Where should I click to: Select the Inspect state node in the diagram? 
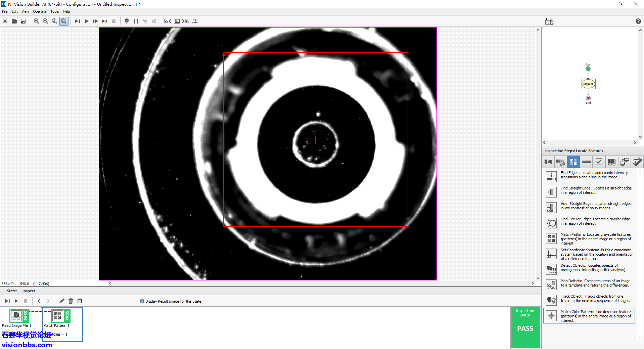click(588, 84)
